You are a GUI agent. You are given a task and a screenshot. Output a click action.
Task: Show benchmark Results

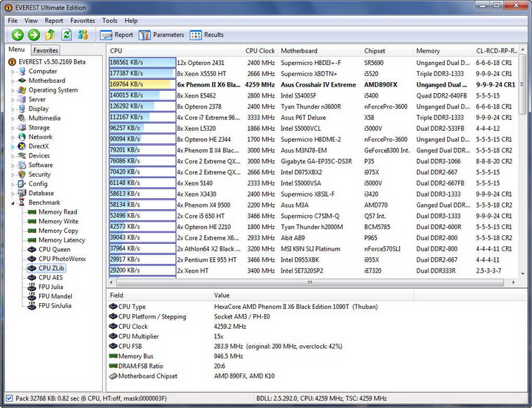click(207, 35)
